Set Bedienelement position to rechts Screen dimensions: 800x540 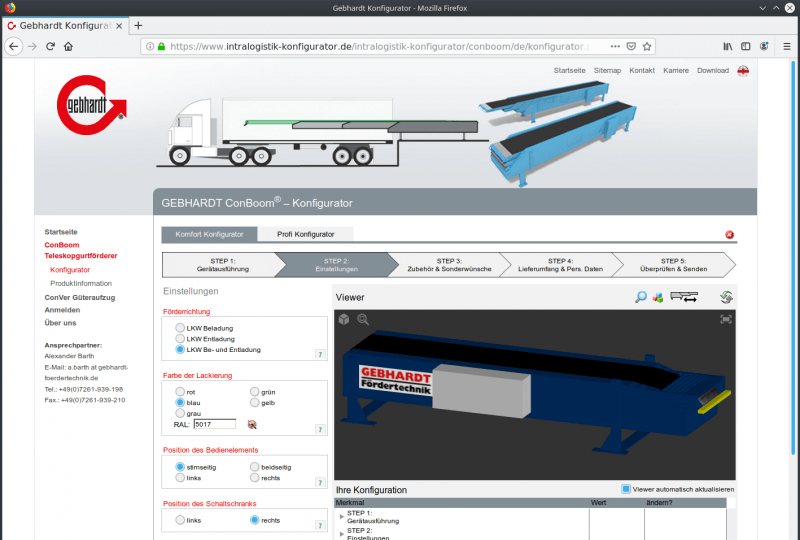[254, 477]
